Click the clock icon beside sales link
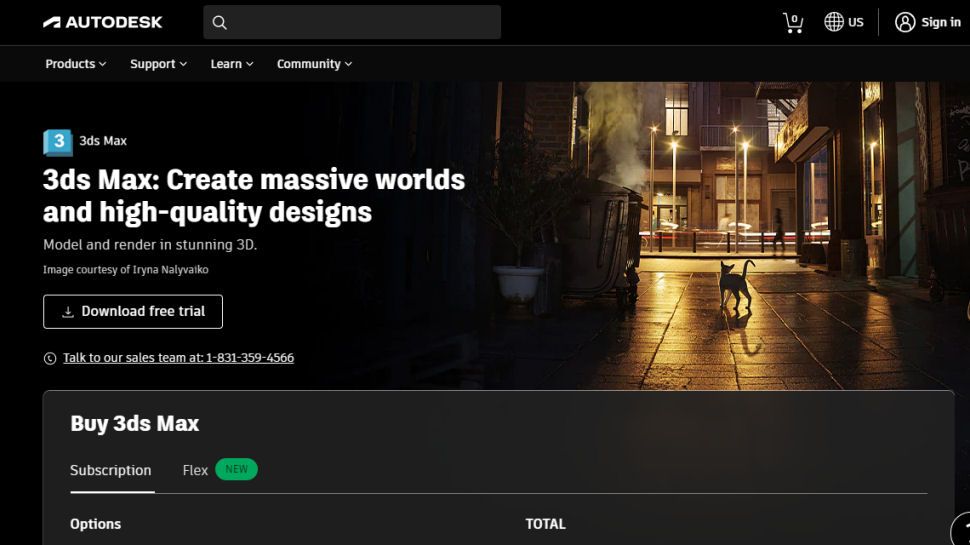This screenshot has width=970, height=545. [50, 358]
